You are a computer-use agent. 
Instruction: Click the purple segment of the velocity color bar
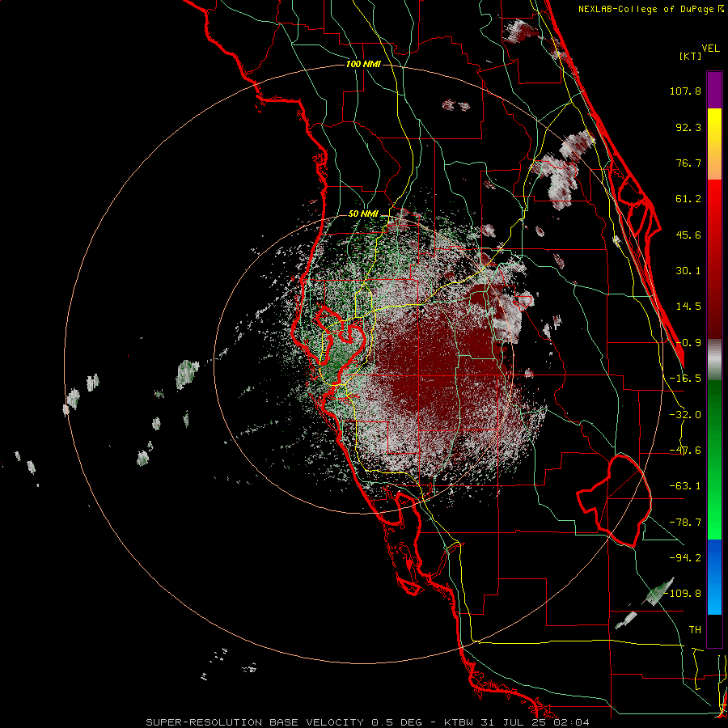click(x=714, y=91)
